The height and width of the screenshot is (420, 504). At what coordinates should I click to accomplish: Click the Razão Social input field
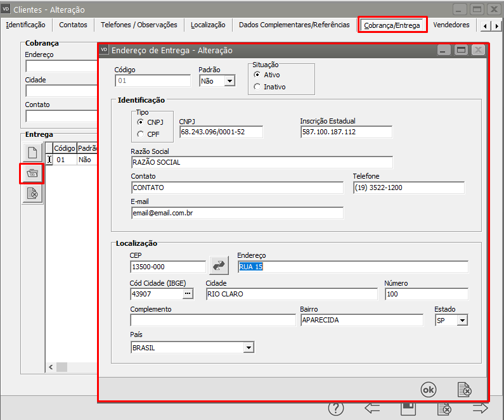pos(261,162)
